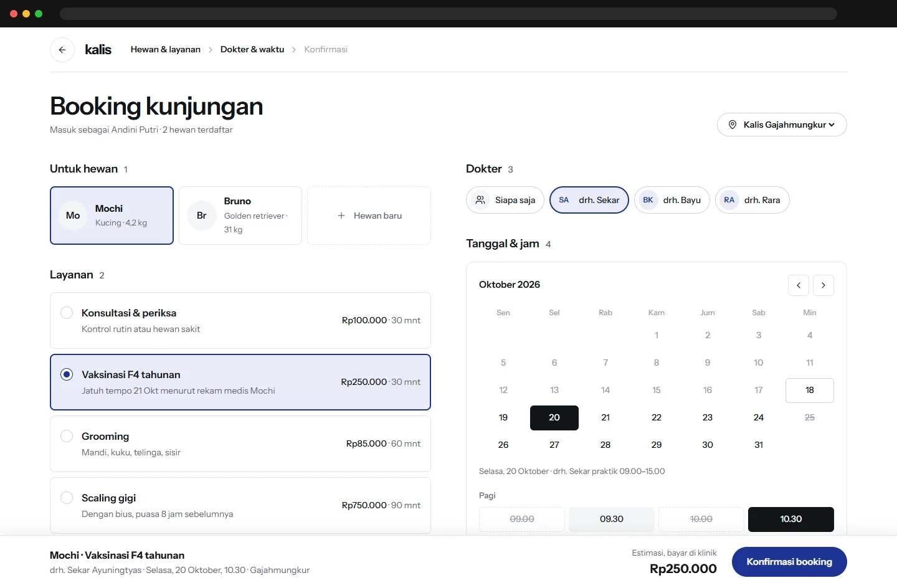This screenshot has height=588, width=897.
Task: Click the BK avatar of drh. Bayu
Action: point(648,200)
